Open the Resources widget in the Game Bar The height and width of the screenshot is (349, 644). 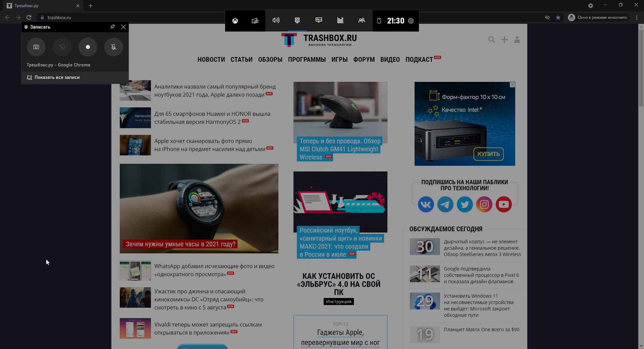tap(340, 20)
